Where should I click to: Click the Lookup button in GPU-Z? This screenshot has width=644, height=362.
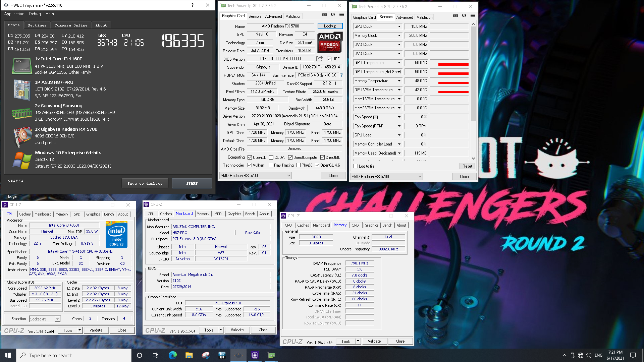pyautogui.click(x=330, y=26)
